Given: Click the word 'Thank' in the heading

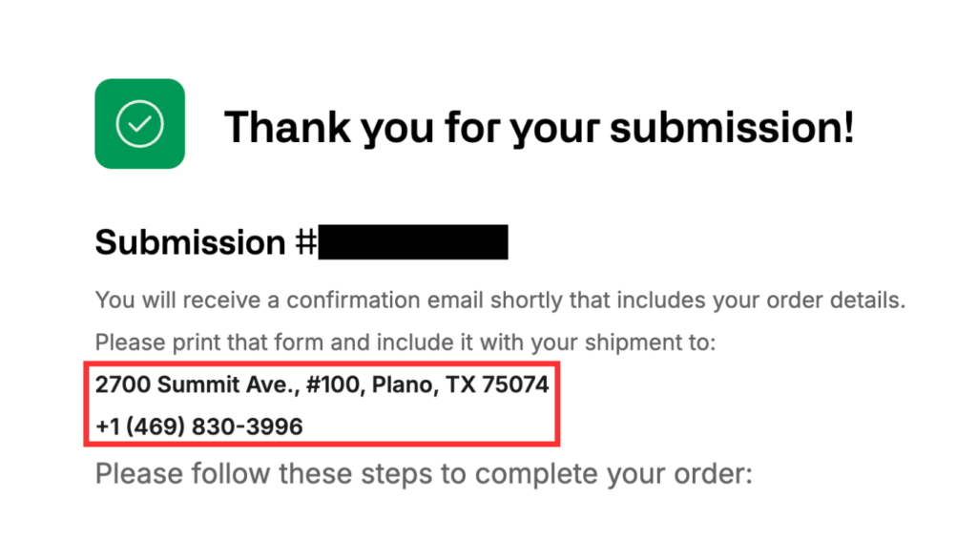Looking at the screenshot, I should point(288,128).
